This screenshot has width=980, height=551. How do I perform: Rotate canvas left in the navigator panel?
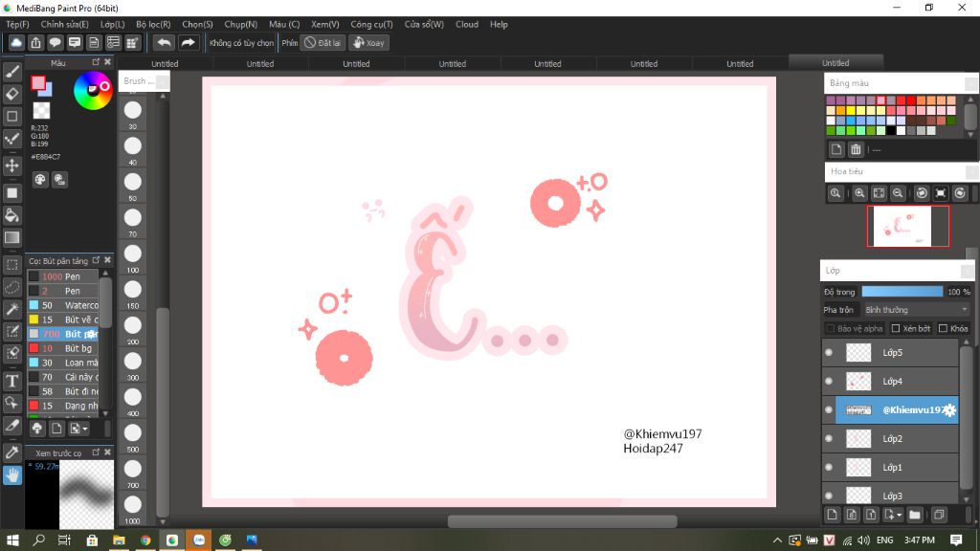click(922, 193)
